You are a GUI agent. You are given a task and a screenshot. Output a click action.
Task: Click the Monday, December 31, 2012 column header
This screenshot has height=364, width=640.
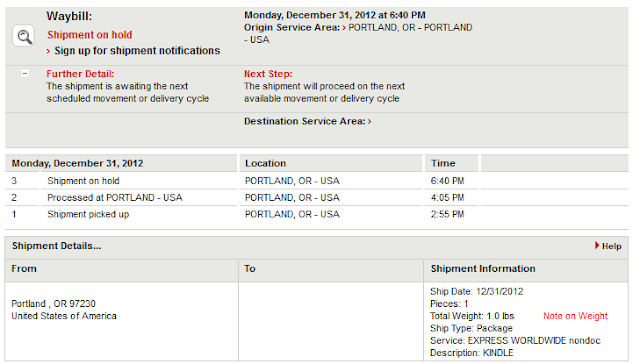121,163
